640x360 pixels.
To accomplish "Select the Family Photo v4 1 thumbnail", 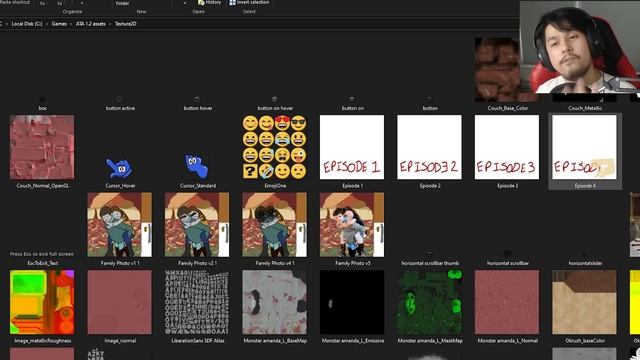I will pos(274,224).
